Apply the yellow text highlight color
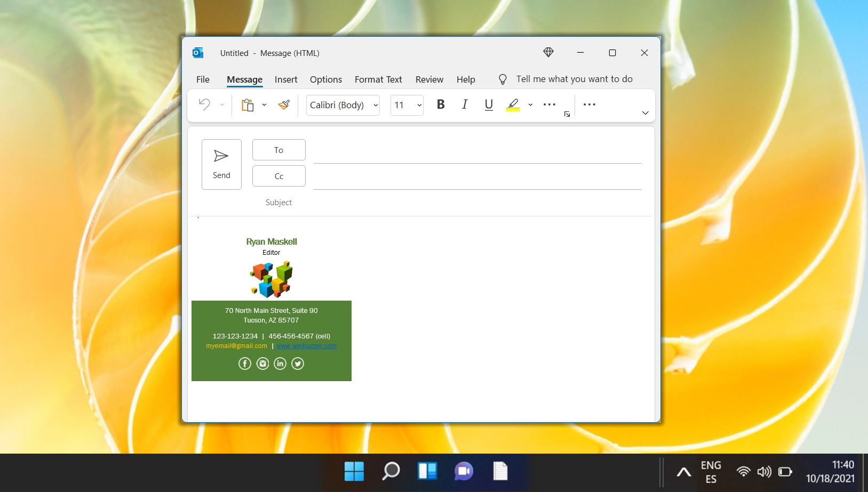 point(513,104)
